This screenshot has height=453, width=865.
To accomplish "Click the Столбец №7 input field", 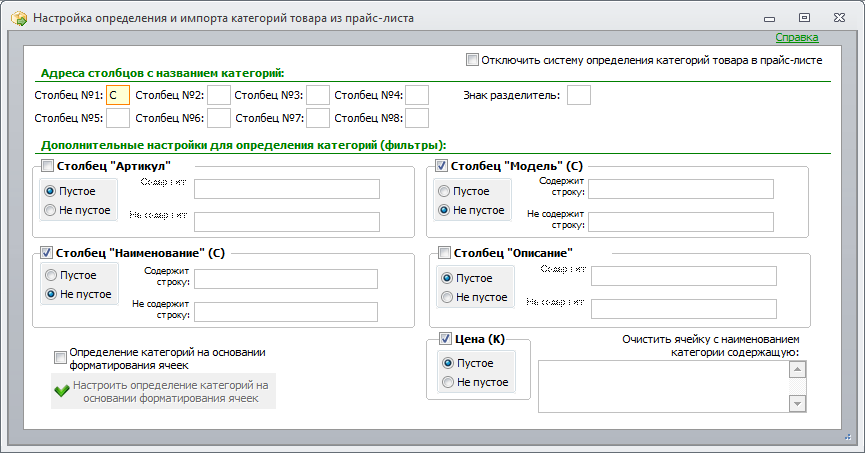I will pos(318,118).
